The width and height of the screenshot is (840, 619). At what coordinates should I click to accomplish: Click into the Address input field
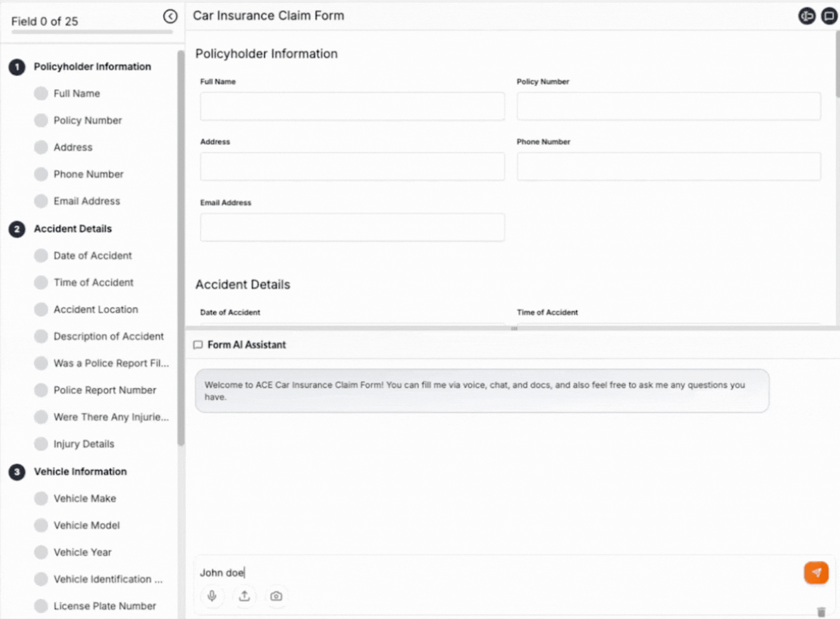tap(352, 167)
